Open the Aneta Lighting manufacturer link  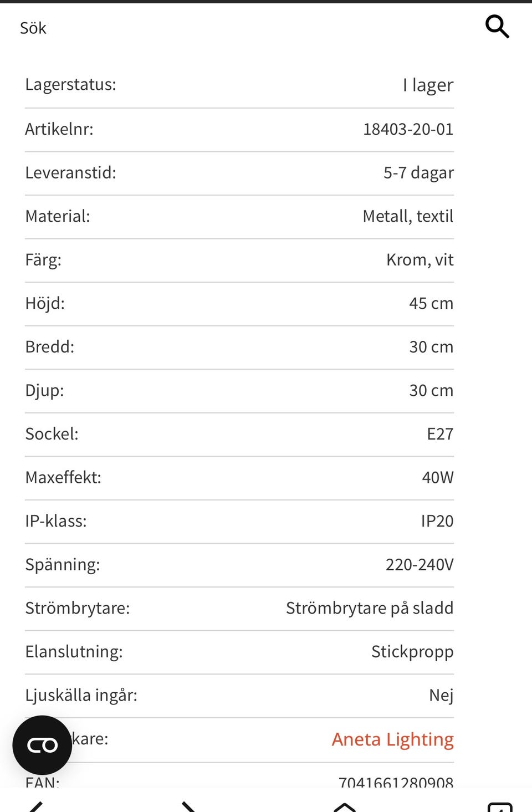(392, 739)
